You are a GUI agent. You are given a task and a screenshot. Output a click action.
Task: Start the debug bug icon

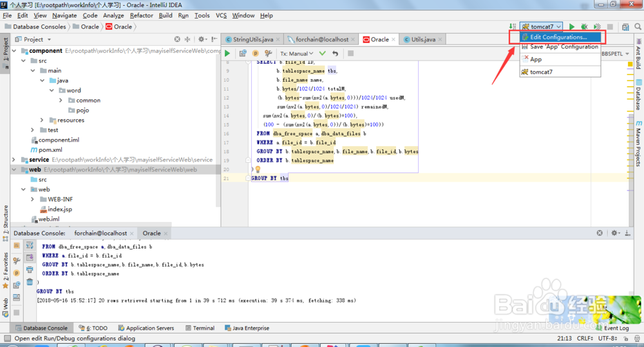coord(584,26)
